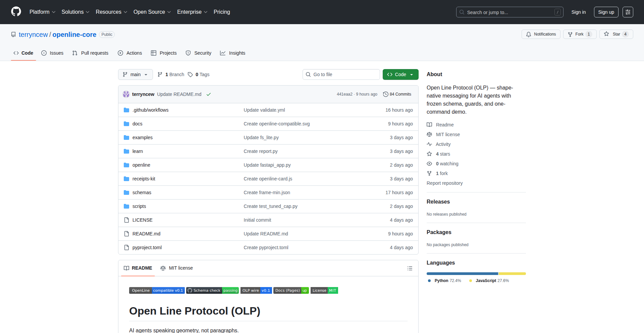Open the docs folder icon
This screenshot has height=333, width=644.
pyautogui.click(x=126, y=124)
